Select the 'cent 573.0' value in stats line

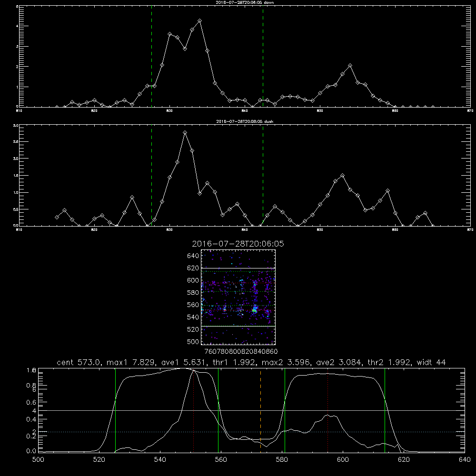(x=79, y=362)
